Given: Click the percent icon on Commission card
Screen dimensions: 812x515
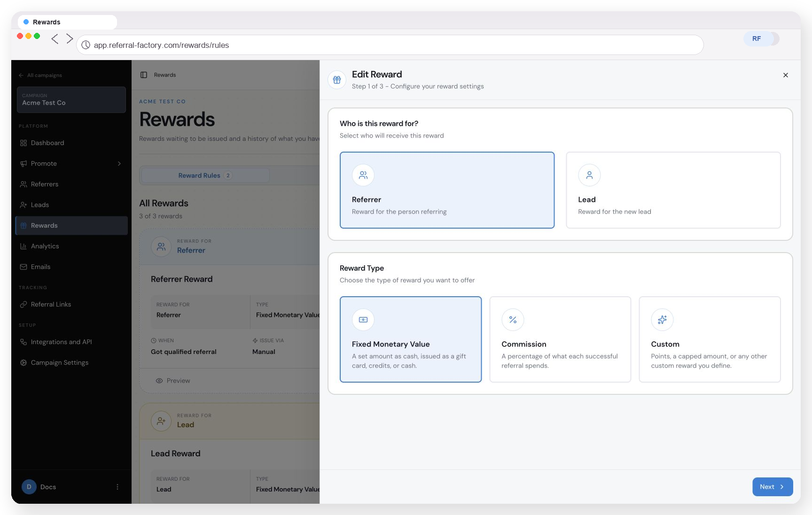Looking at the screenshot, I should (513, 320).
